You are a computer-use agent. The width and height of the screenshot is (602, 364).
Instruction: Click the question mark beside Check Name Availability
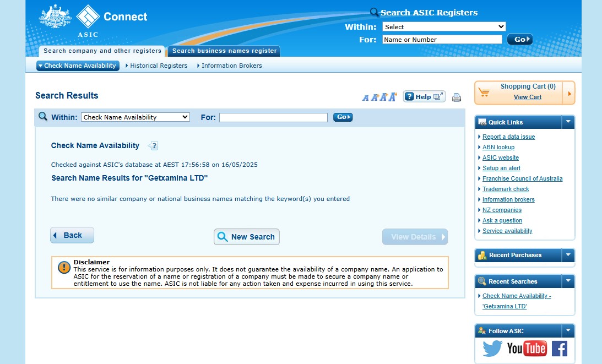pos(153,145)
